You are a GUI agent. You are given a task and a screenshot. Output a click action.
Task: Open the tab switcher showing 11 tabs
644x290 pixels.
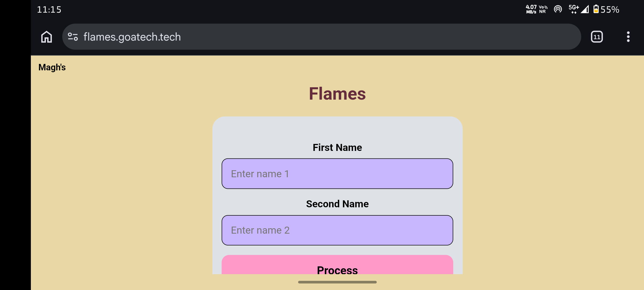coord(597,37)
